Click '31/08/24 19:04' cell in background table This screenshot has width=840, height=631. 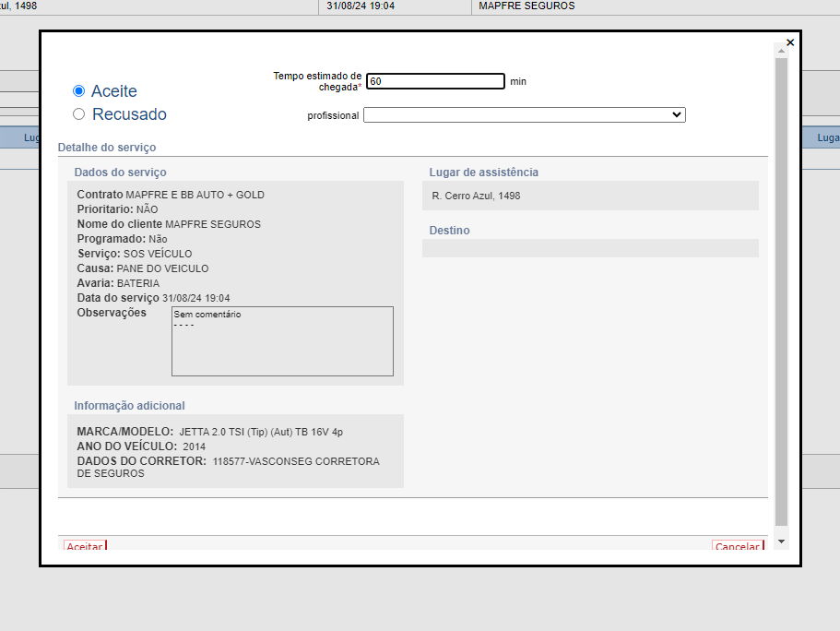[361, 6]
